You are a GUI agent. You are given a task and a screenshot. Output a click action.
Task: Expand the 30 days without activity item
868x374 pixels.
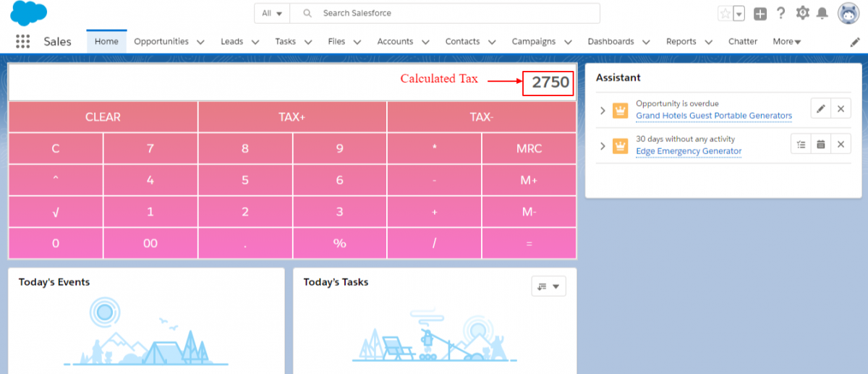[x=603, y=146]
